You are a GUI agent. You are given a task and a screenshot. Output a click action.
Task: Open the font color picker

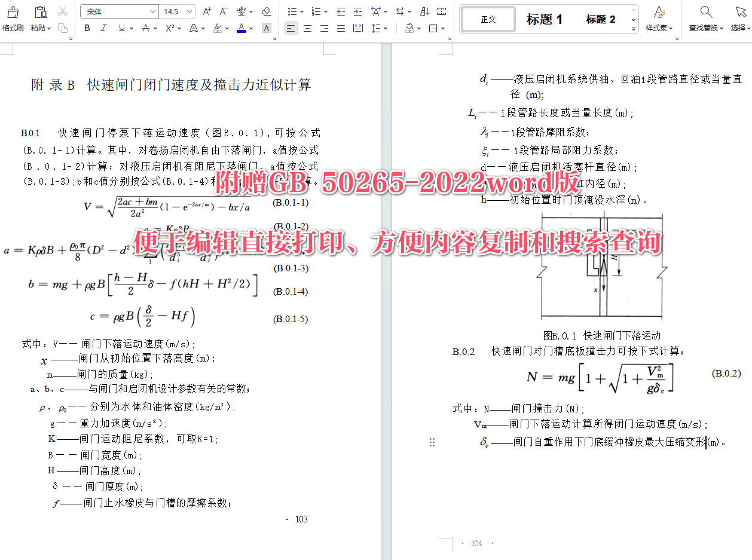click(x=240, y=28)
